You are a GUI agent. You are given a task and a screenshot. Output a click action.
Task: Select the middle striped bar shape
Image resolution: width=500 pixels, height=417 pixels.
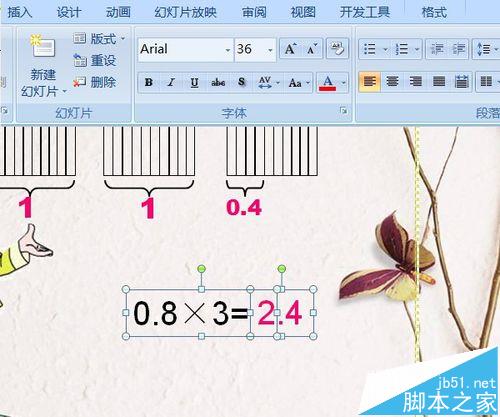click(x=149, y=151)
